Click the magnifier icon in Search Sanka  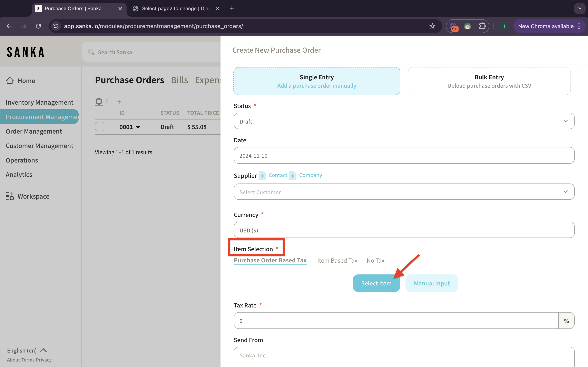(91, 52)
